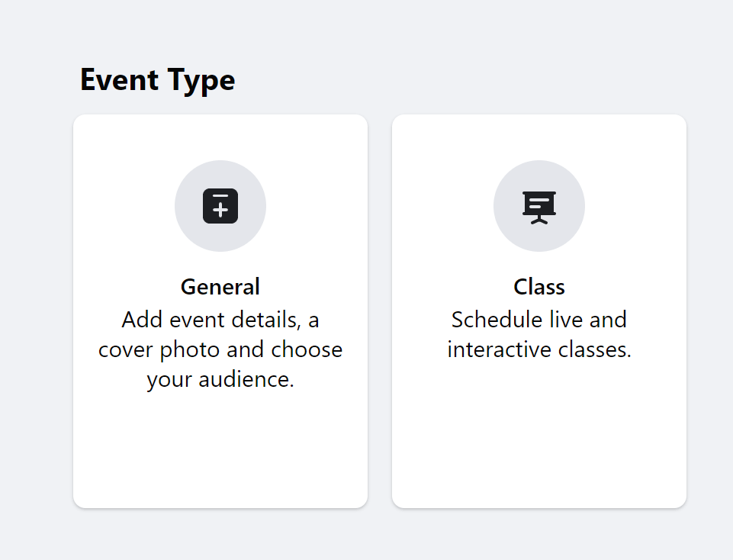The image size is (733, 560).
Task: Click "interactive classes." text line
Action: 539,349
